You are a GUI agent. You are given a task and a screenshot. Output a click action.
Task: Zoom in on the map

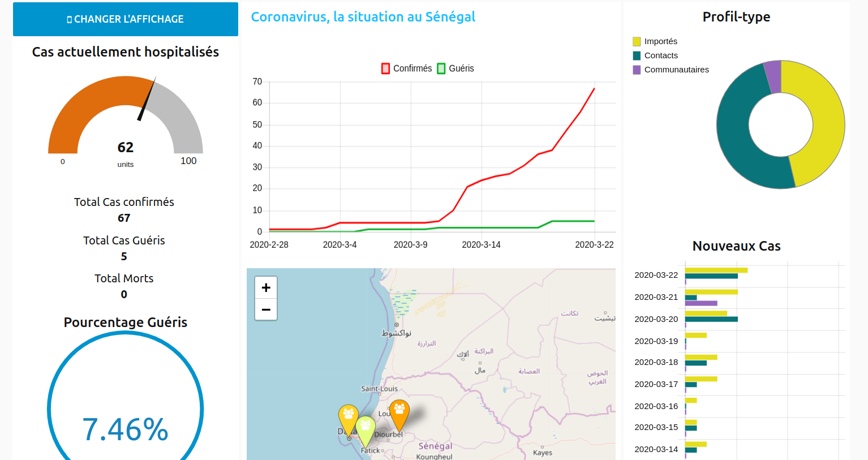coord(266,287)
